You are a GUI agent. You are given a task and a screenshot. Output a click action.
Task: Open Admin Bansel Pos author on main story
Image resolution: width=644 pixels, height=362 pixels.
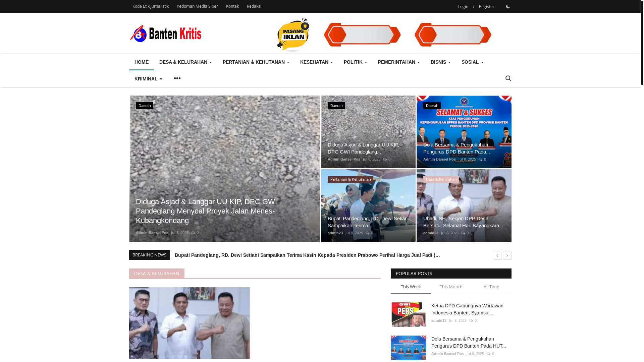pos(152,233)
